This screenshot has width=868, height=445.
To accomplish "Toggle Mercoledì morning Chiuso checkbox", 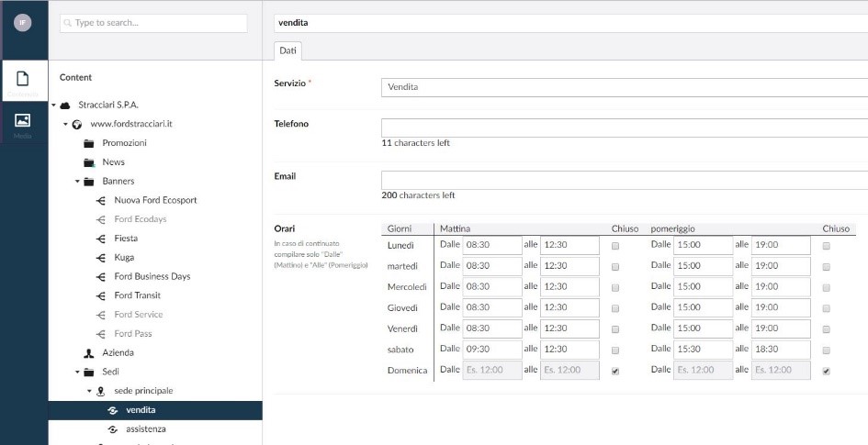I will click(x=615, y=288).
